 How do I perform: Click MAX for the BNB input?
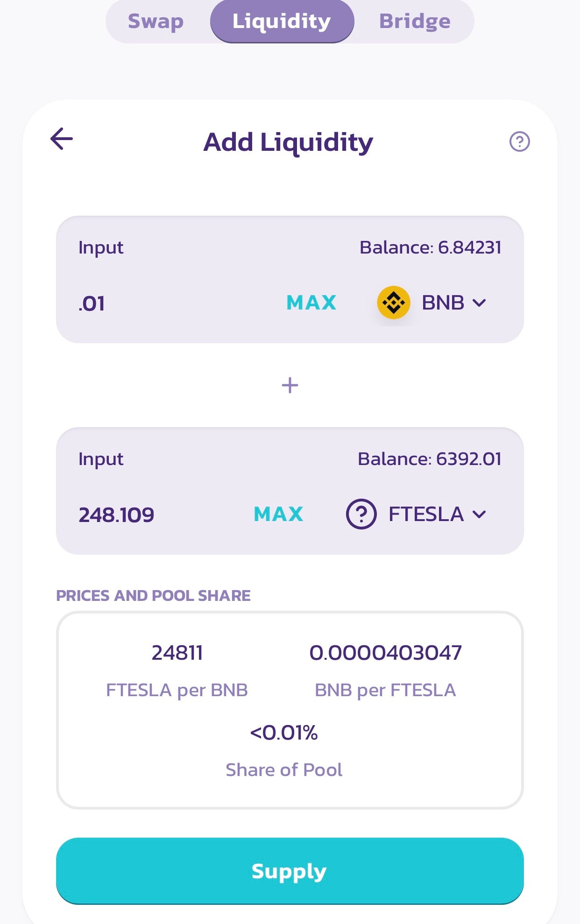coord(311,303)
